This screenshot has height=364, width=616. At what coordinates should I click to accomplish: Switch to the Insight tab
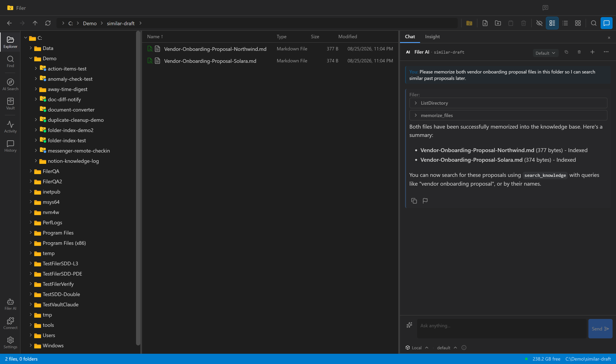432,37
